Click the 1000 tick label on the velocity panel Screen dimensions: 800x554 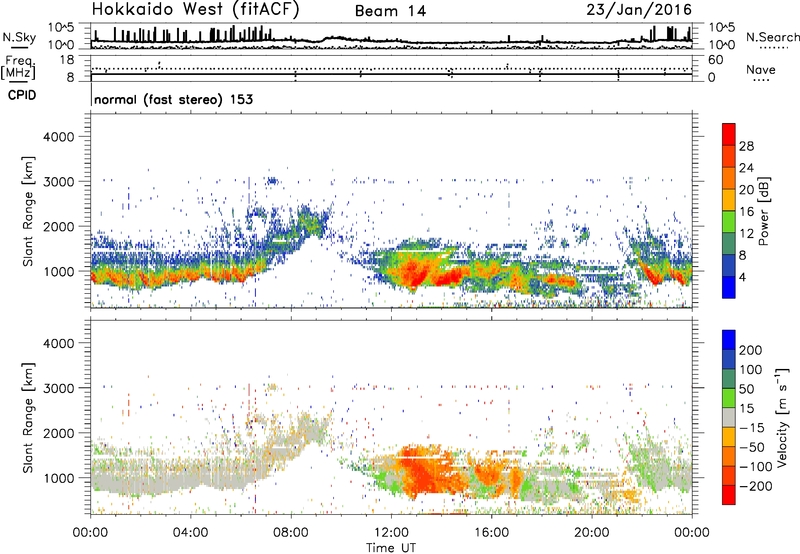[59, 478]
